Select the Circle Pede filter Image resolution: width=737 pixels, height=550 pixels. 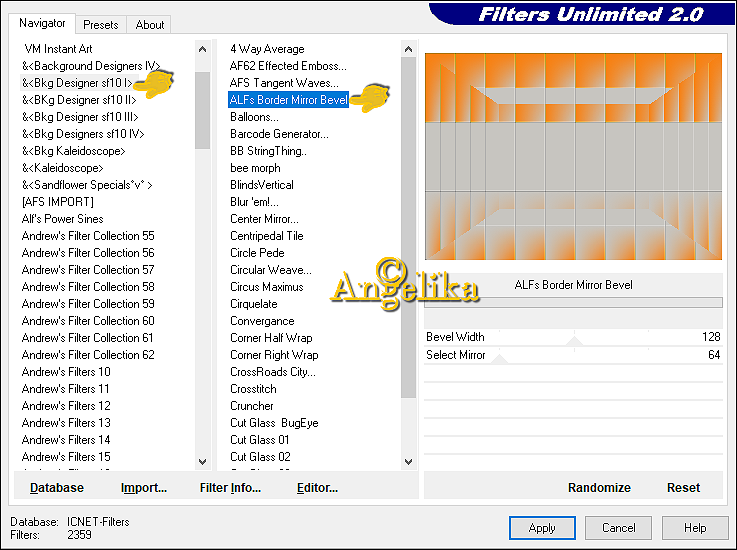point(257,253)
